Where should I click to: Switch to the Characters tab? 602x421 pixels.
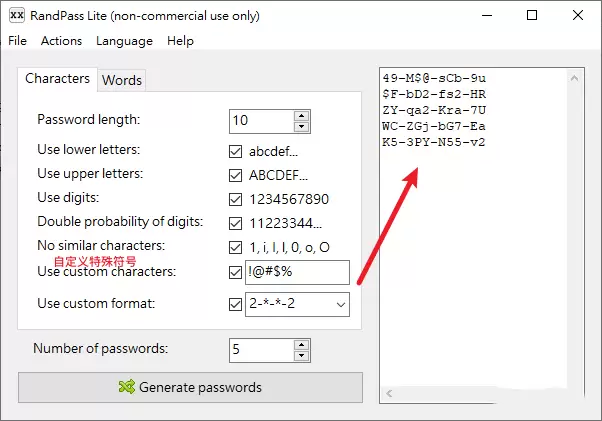click(57, 79)
